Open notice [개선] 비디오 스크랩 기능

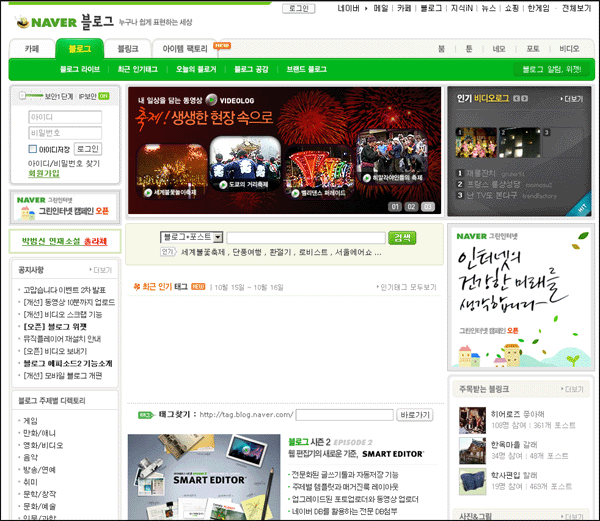[x=63, y=314]
